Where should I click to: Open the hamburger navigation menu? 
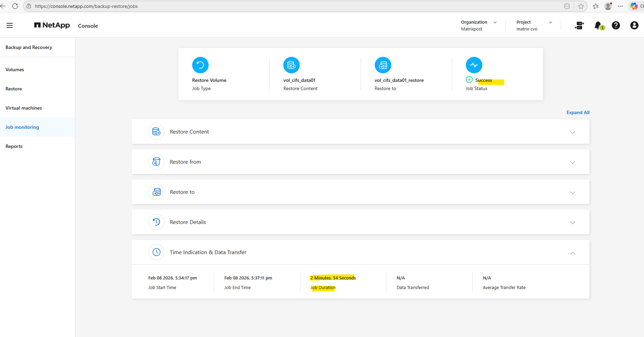click(x=10, y=25)
